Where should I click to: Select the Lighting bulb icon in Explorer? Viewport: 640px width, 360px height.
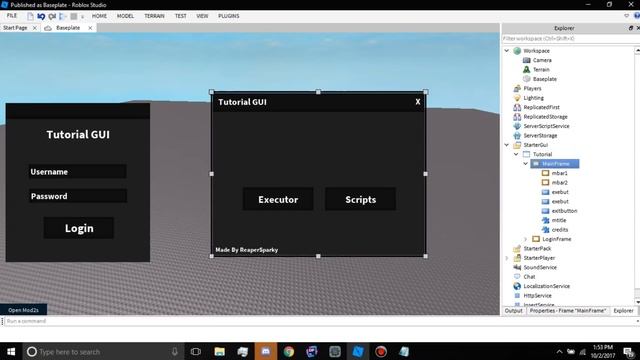517,98
